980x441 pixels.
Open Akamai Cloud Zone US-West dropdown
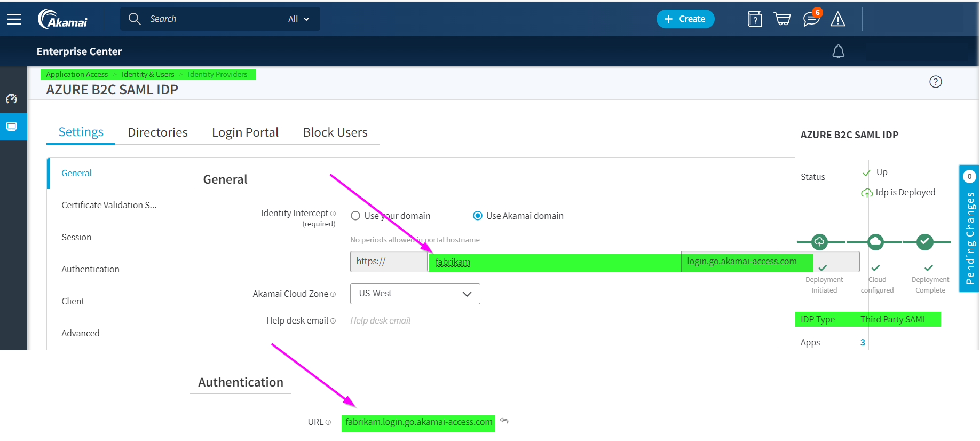click(415, 294)
